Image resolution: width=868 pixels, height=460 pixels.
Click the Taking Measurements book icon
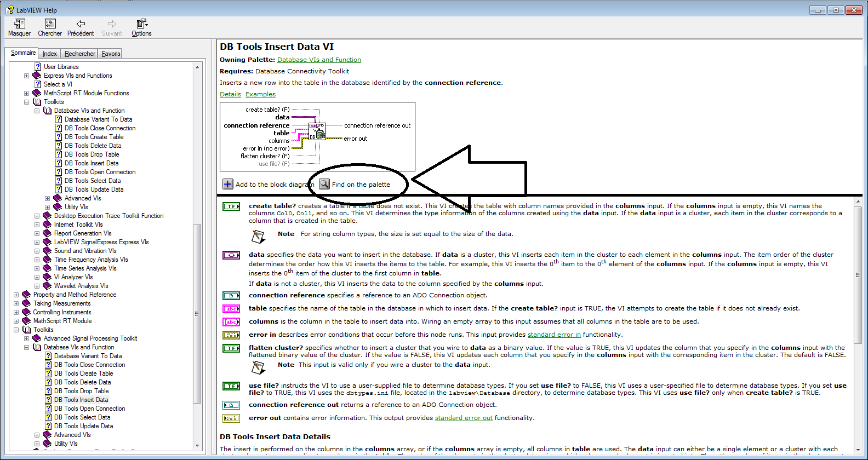click(26, 303)
